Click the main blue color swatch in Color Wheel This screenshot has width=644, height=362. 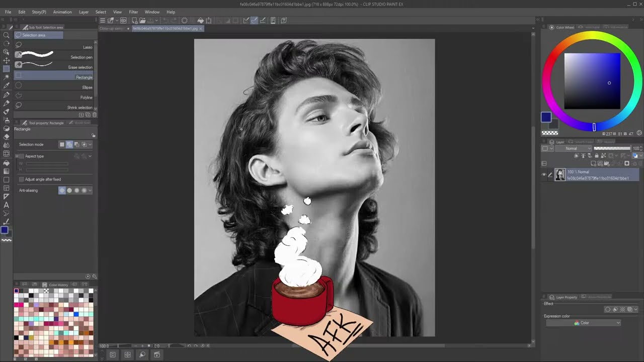click(546, 117)
